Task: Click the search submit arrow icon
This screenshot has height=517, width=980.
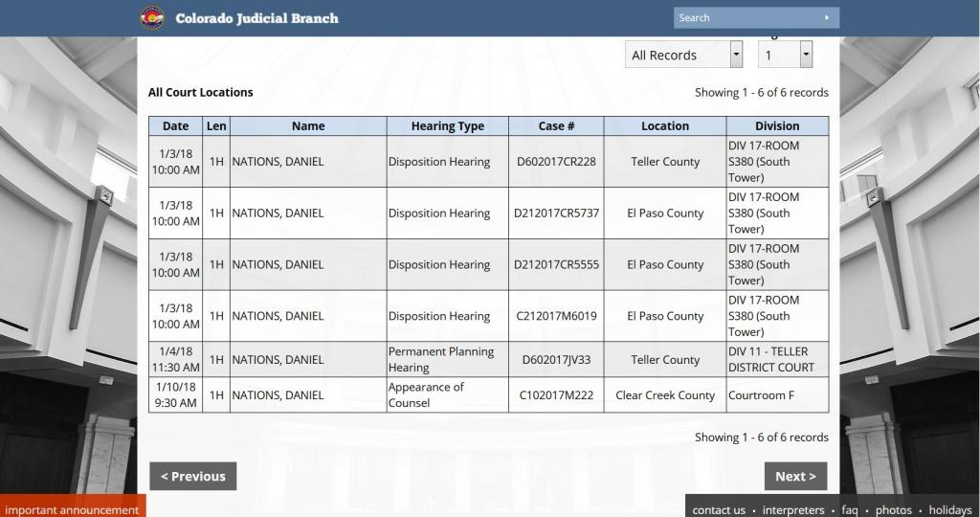Action: tap(827, 17)
